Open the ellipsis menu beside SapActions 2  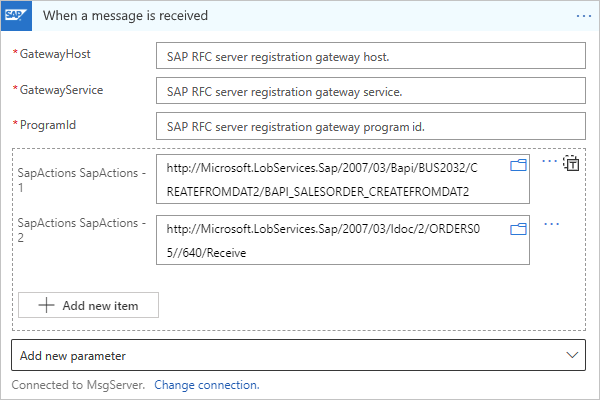(x=551, y=224)
